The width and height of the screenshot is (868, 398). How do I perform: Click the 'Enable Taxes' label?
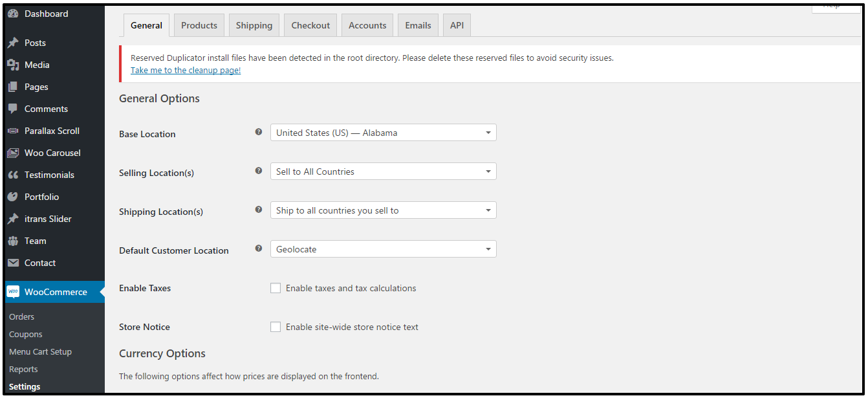point(145,288)
